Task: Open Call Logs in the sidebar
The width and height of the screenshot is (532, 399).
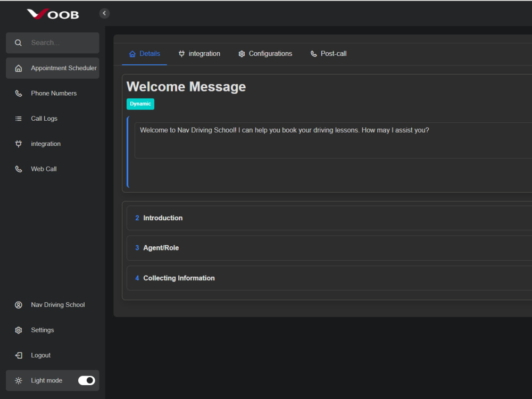Action: 53,119
